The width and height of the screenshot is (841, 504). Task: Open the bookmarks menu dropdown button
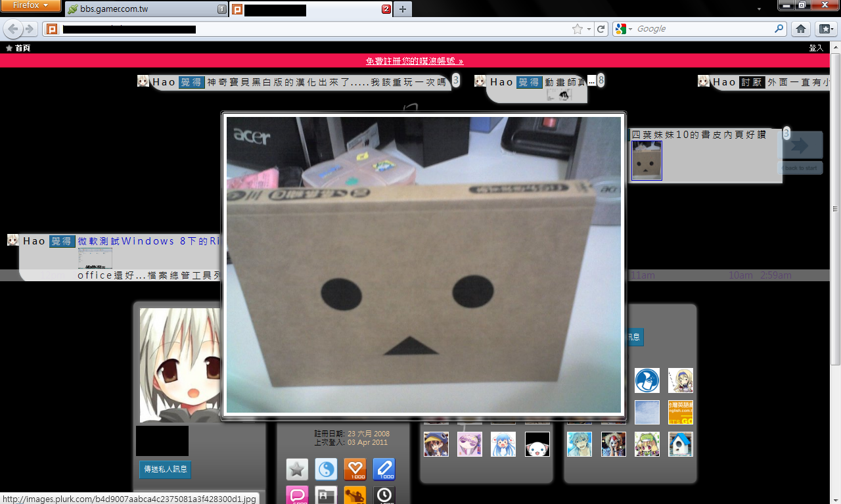(x=825, y=29)
